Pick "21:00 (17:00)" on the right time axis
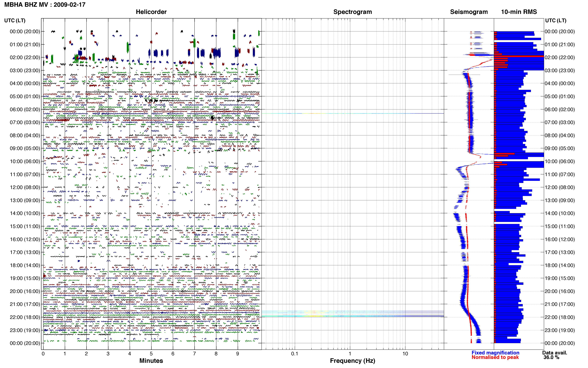 click(560, 304)
